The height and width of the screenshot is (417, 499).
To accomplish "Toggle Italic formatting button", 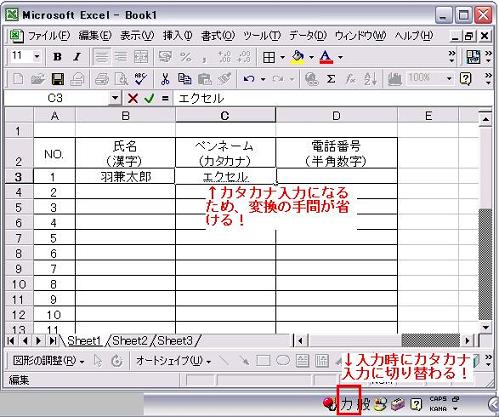I will pos(77,57).
